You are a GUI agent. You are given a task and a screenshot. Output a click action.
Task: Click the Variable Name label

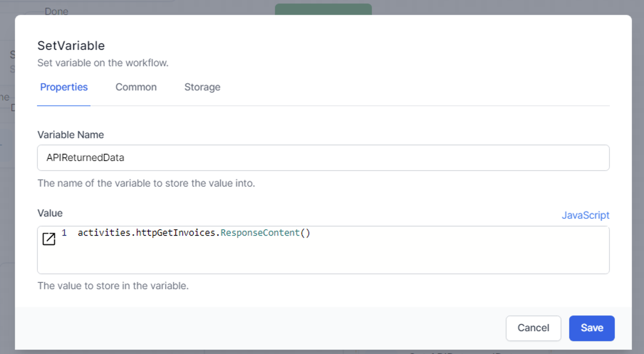(71, 135)
